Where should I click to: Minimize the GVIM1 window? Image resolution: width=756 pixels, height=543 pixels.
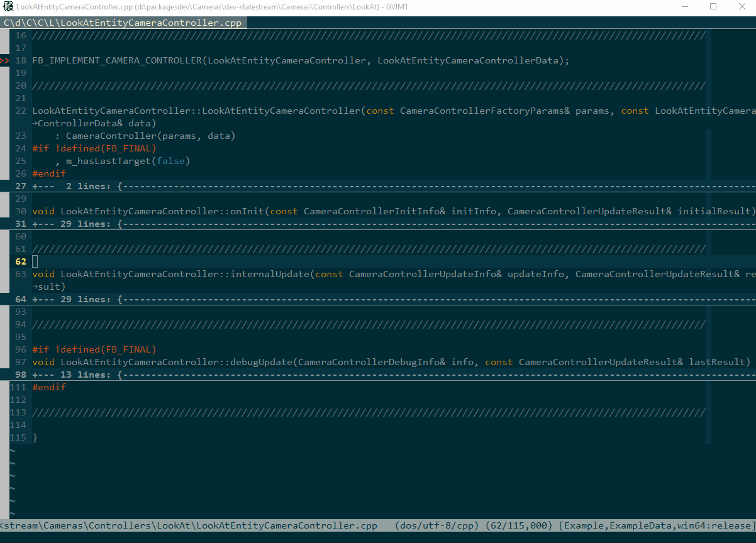tap(684, 7)
